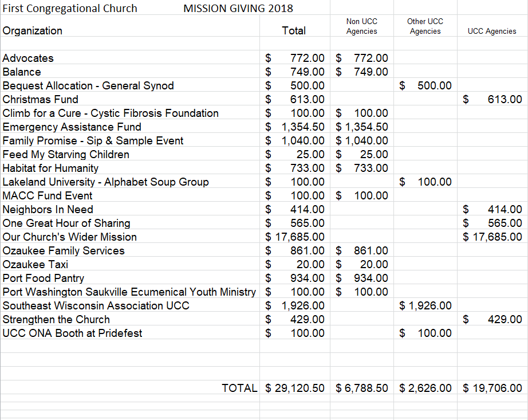This screenshot has height=420, width=528.
Task: Click Neighbors In Need UCC amount 414.00
Action: 492,210
